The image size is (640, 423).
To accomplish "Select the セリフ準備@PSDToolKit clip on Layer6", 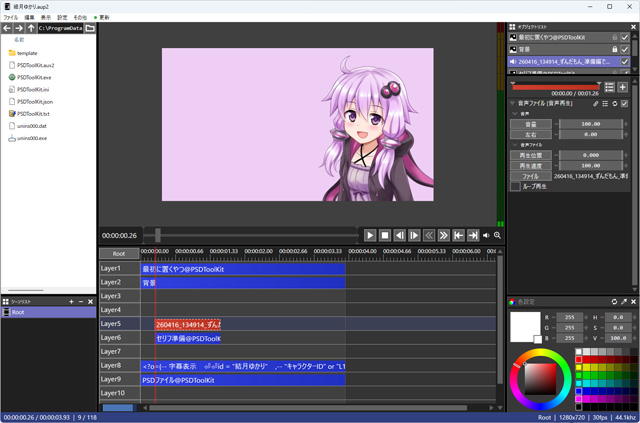I will (x=188, y=338).
